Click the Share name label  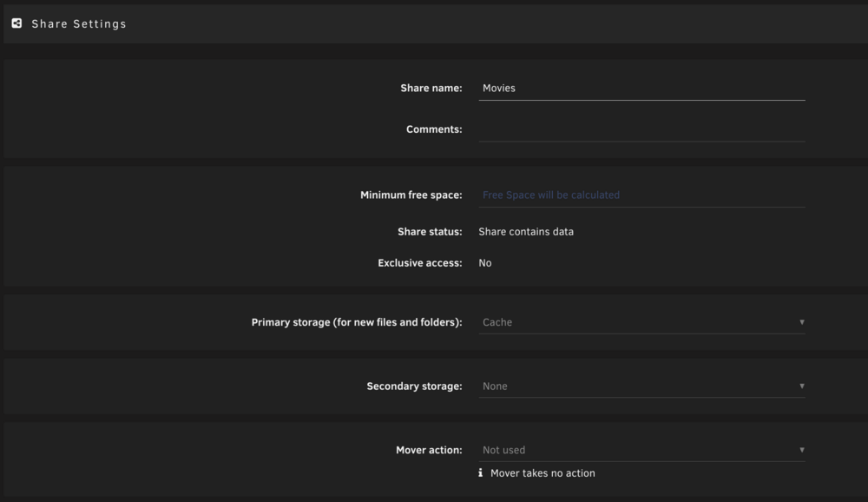click(x=431, y=88)
